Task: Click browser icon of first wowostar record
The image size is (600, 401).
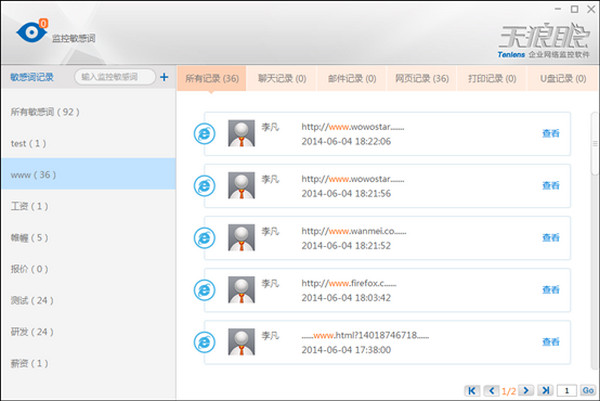Action: pos(204,134)
